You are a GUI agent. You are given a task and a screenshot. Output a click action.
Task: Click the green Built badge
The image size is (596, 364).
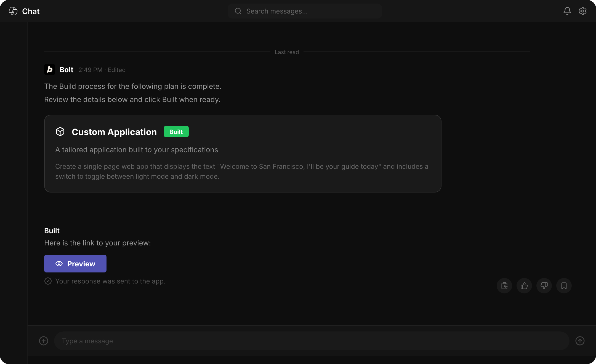click(176, 132)
